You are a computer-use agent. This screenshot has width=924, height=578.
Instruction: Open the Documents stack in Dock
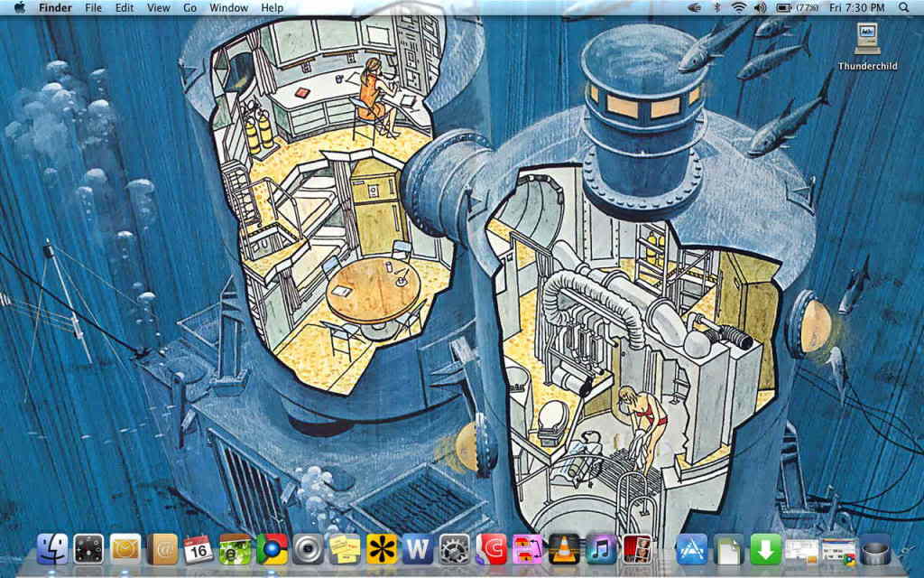coord(728,550)
